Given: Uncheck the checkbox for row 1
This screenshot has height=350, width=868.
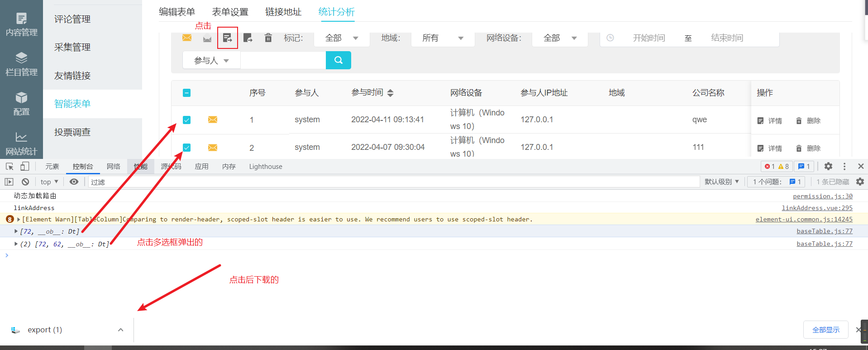Looking at the screenshot, I should [x=186, y=120].
